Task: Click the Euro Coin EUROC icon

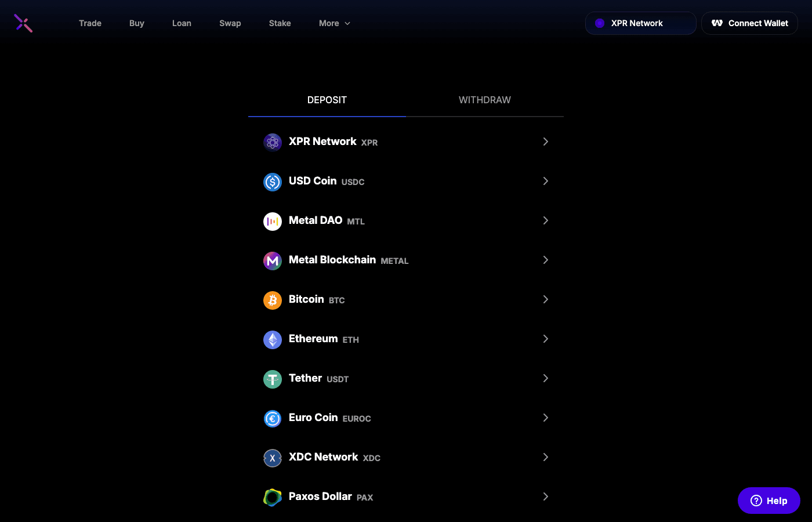Action: 273,418
